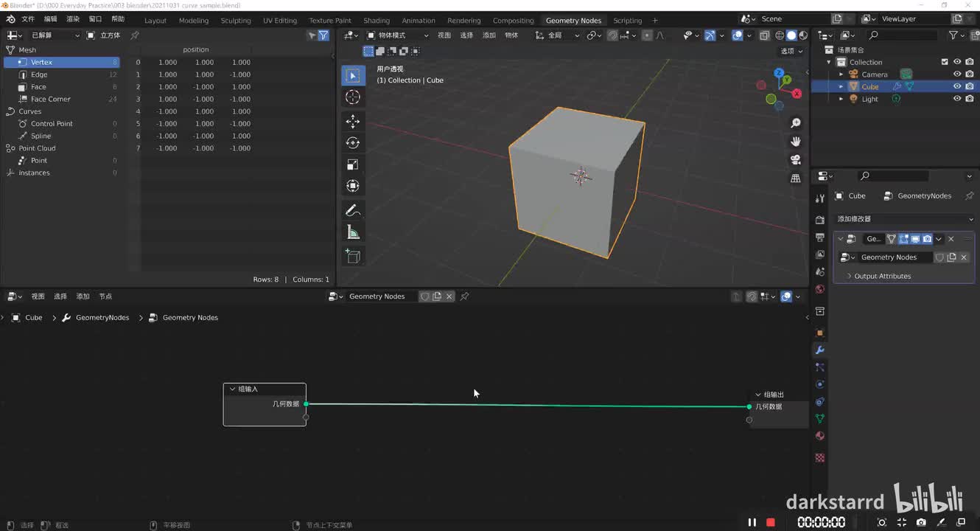The width and height of the screenshot is (980, 531).
Task: Select the Measure tool
Action: coord(353,233)
